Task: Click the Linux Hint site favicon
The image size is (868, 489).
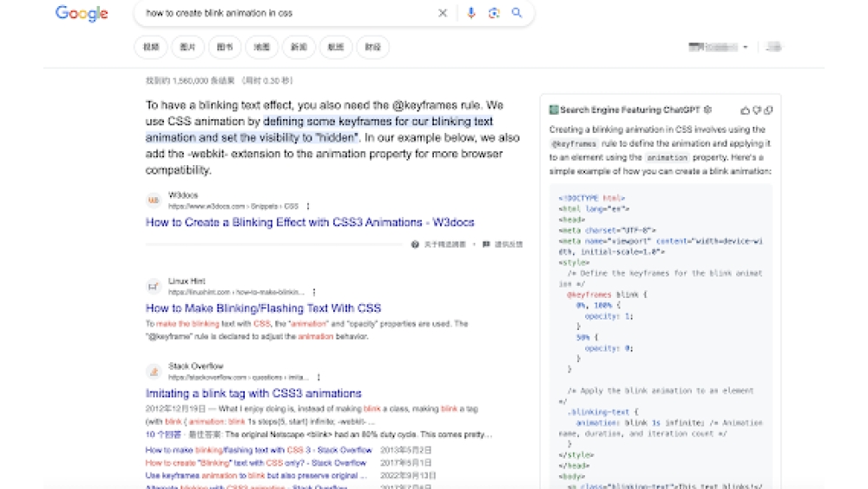Action: [154, 287]
